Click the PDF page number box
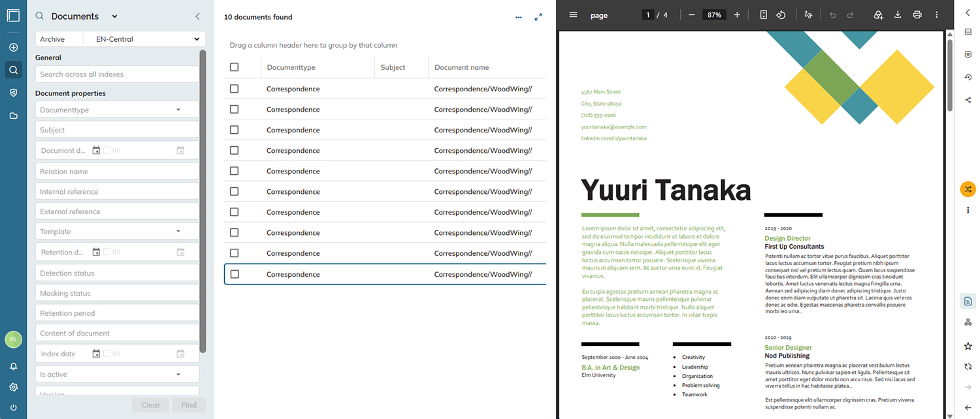The height and width of the screenshot is (419, 980). coord(648,15)
